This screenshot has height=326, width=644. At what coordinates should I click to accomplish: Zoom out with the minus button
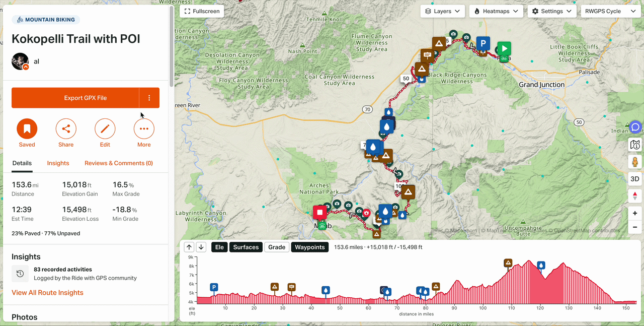[x=635, y=227]
